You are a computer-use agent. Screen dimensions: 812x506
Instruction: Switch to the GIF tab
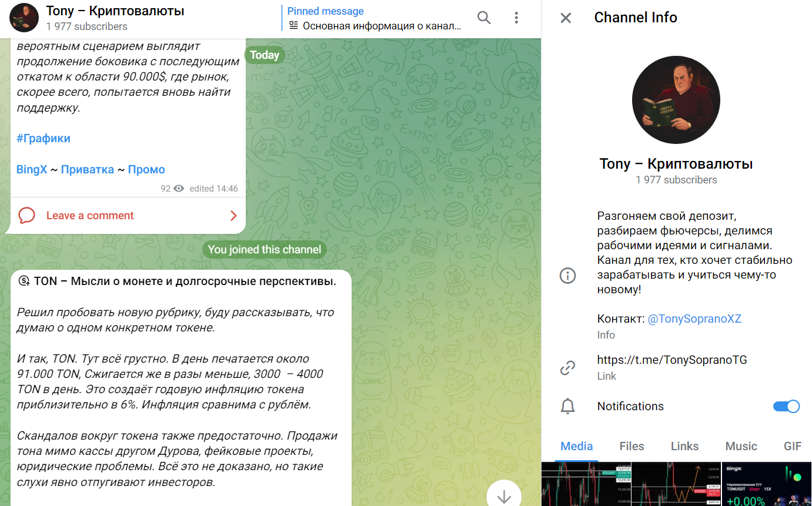(793, 446)
